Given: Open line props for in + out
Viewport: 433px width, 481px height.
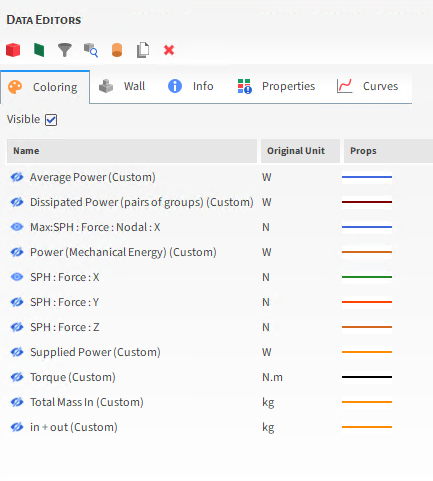Looking at the screenshot, I should [367, 427].
